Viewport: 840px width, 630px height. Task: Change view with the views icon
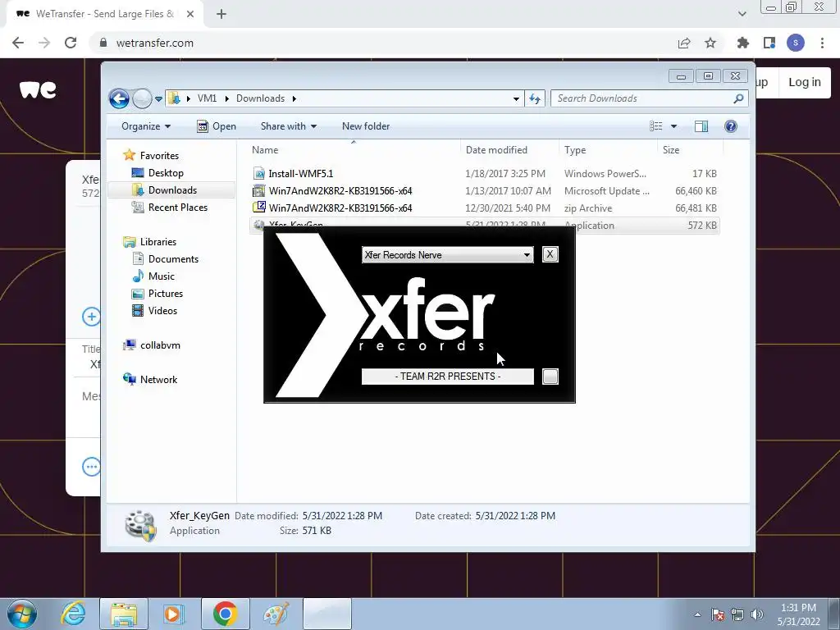pyautogui.click(x=655, y=126)
